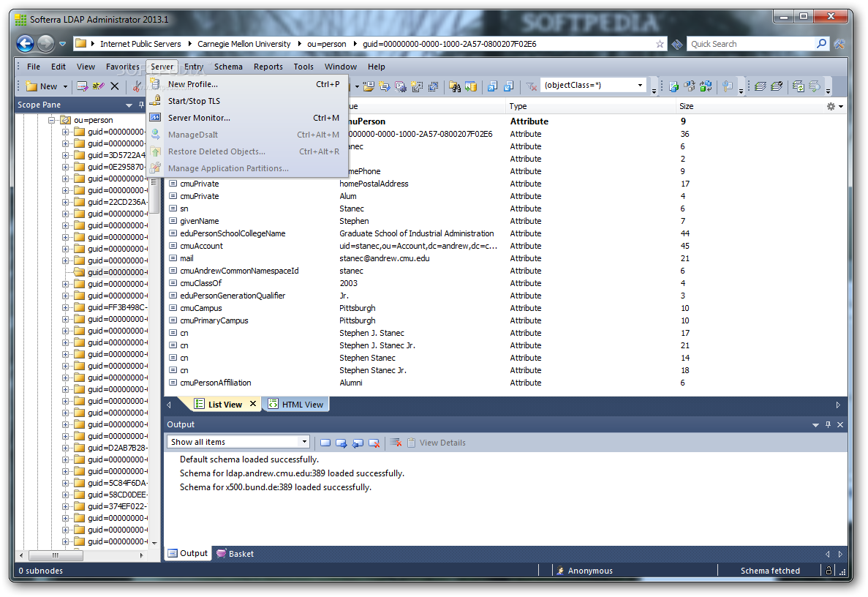Open the Scope Pane options dropdown arrow

click(x=129, y=105)
